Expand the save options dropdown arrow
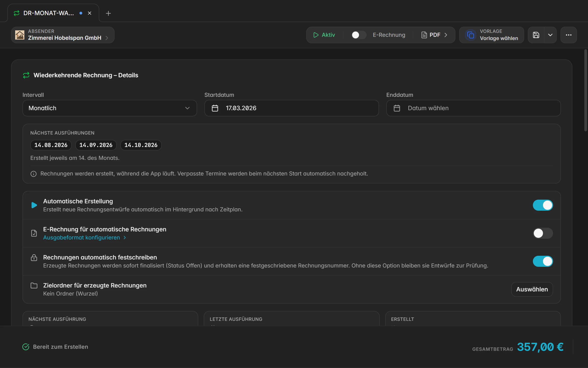Viewport: 588px width, 368px height. click(x=550, y=35)
